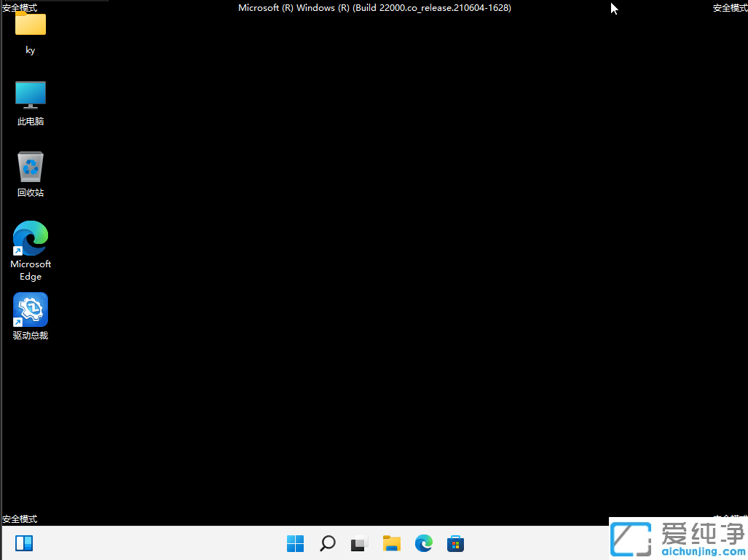Click the bottom-left 安全模式 watermark
The width and height of the screenshot is (748, 560).
point(20,518)
